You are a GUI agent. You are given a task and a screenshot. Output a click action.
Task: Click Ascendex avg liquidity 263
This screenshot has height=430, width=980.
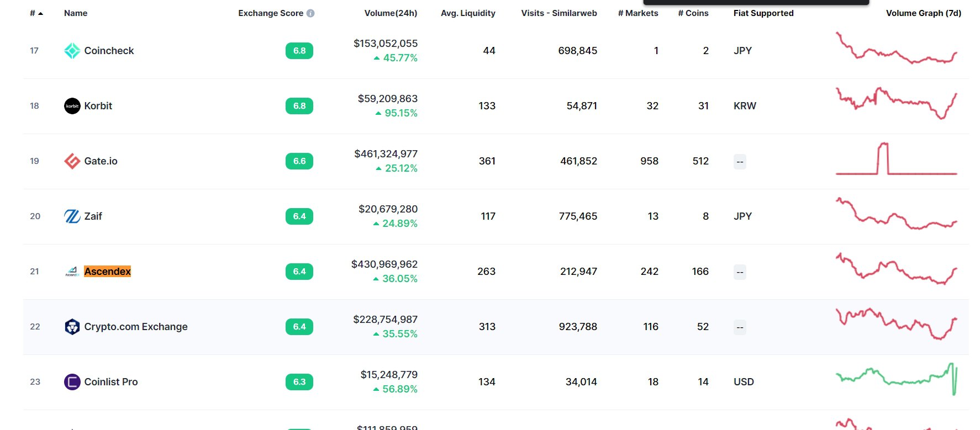click(486, 272)
